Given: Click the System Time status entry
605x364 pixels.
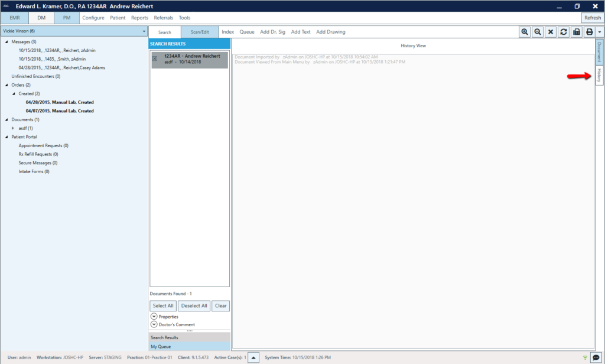Looking at the screenshot, I should click(x=298, y=357).
